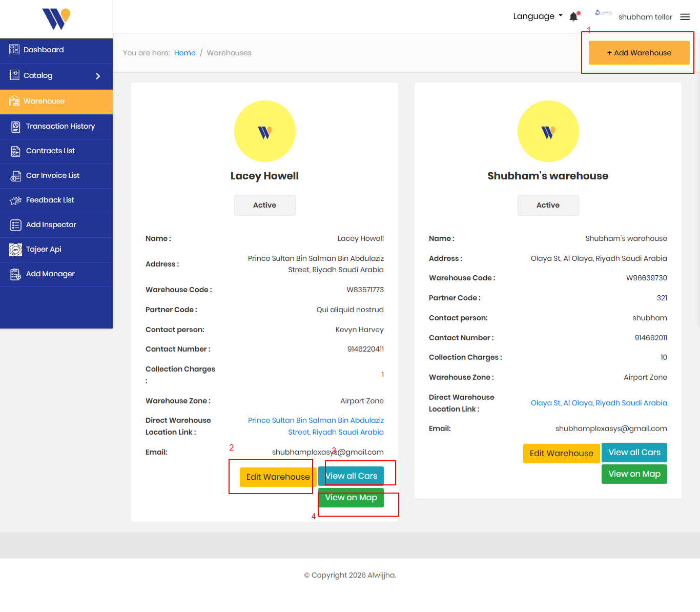Viewport: 700px width, 612px height.
Task: Click the Dashboard icon in sidebar
Action: 14,50
